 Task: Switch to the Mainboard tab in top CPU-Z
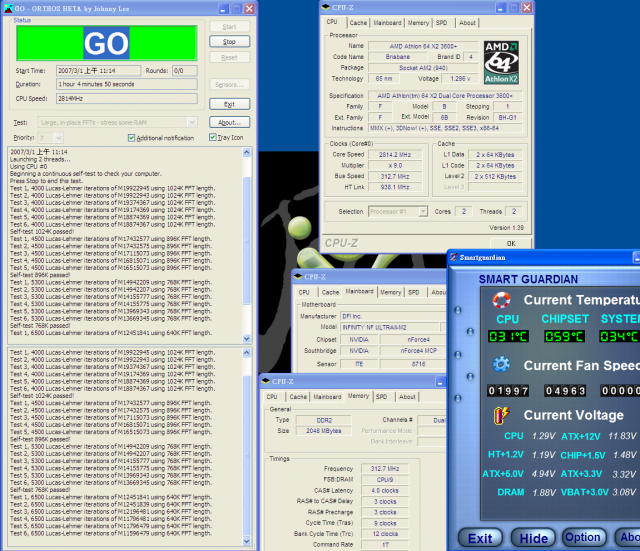387,23
